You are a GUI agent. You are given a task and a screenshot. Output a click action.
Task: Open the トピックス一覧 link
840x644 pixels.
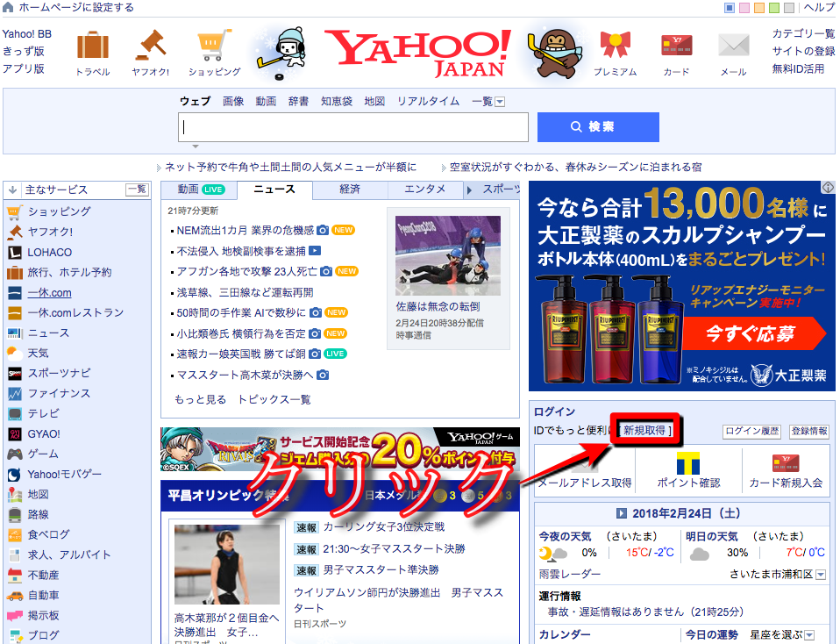tap(274, 399)
